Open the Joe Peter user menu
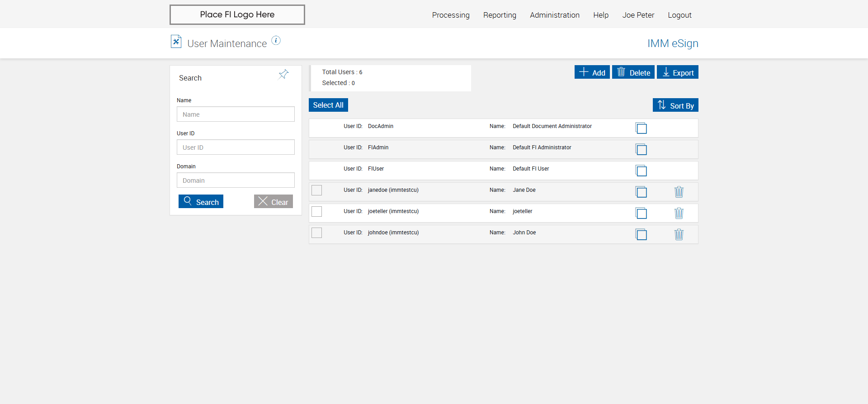 [638, 15]
